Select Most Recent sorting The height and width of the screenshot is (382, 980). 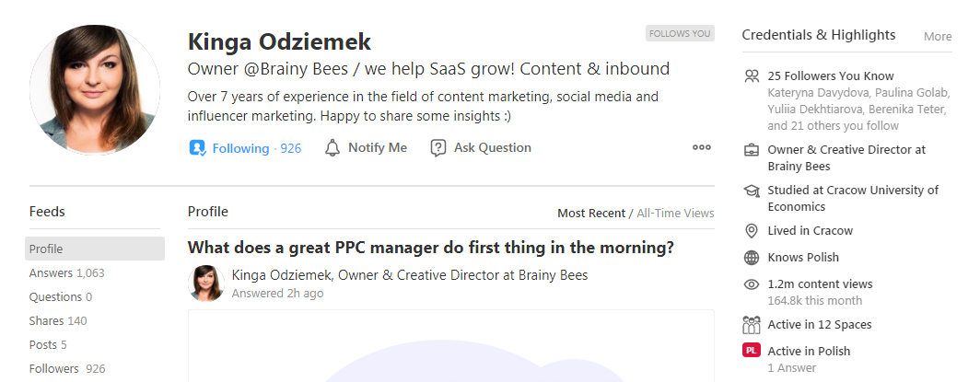590,213
